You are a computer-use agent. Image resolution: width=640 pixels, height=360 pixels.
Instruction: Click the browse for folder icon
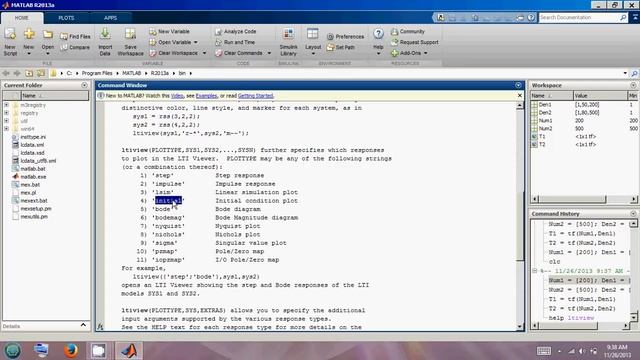click(41, 73)
